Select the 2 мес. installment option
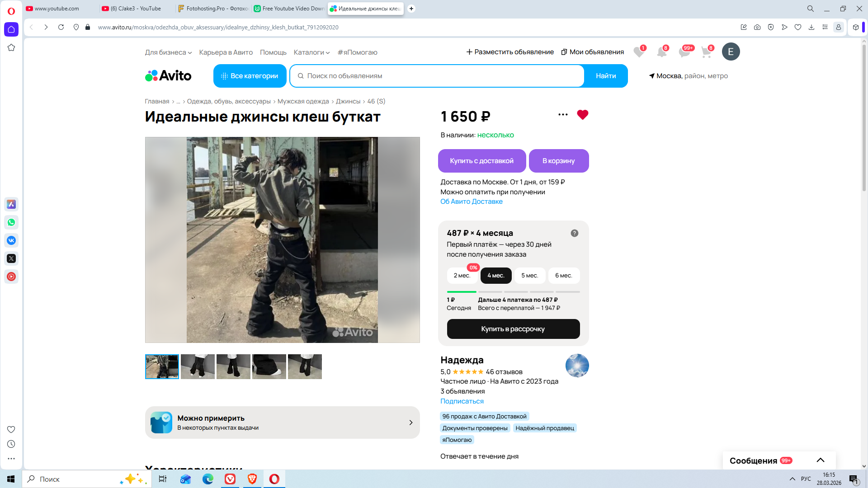 click(462, 276)
